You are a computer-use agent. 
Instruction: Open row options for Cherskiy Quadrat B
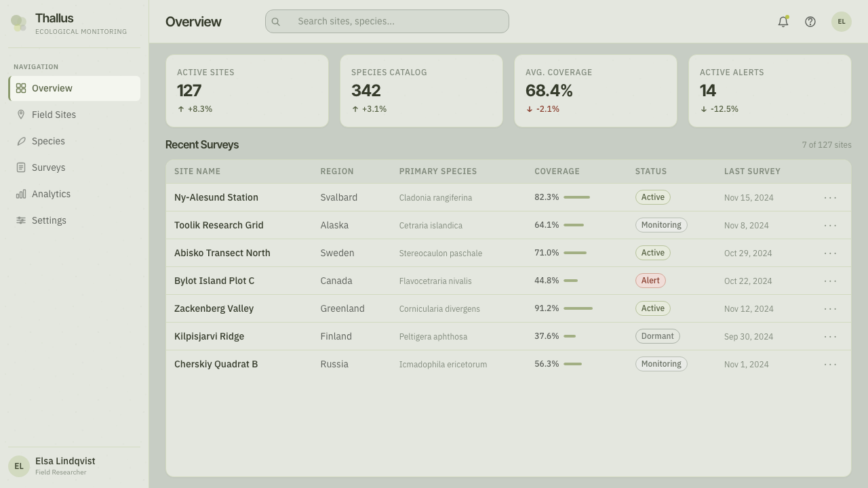tap(831, 364)
